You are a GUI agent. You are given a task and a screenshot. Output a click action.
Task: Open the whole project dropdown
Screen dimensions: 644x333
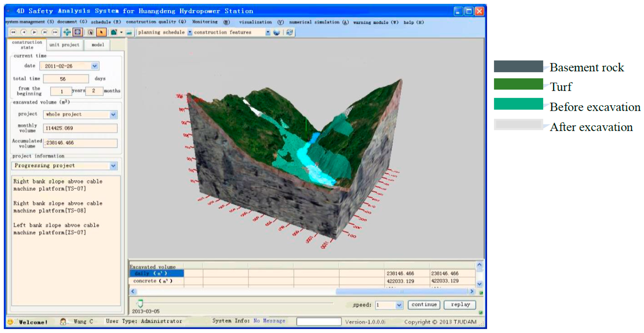point(113,114)
